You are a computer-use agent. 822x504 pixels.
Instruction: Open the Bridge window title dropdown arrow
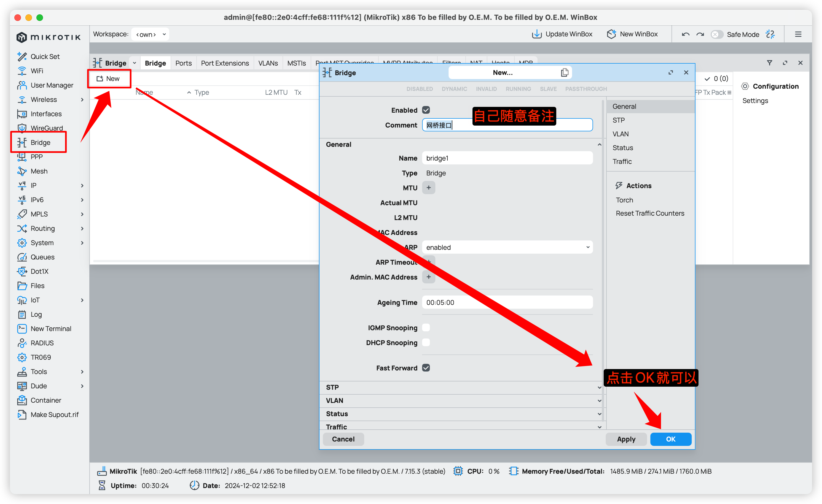tap(135, 63)
